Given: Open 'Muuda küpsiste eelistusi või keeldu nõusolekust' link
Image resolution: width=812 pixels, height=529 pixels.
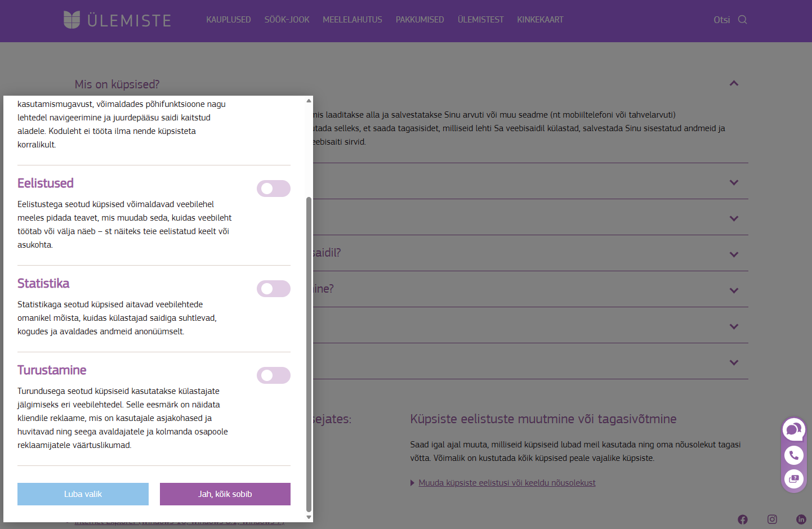Looking at the screenshot, I should click(507, 483).
